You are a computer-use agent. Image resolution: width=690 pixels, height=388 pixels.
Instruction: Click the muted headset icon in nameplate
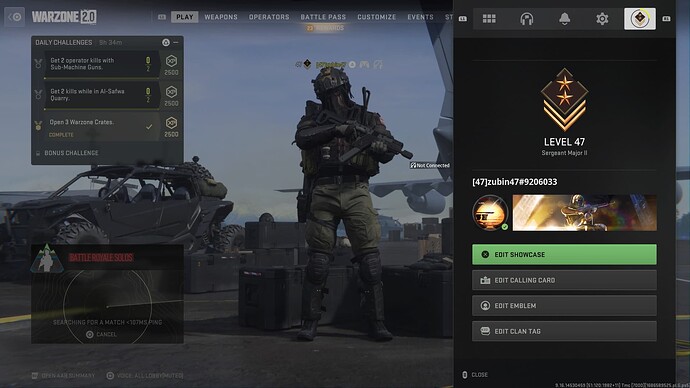coord(378,65)
